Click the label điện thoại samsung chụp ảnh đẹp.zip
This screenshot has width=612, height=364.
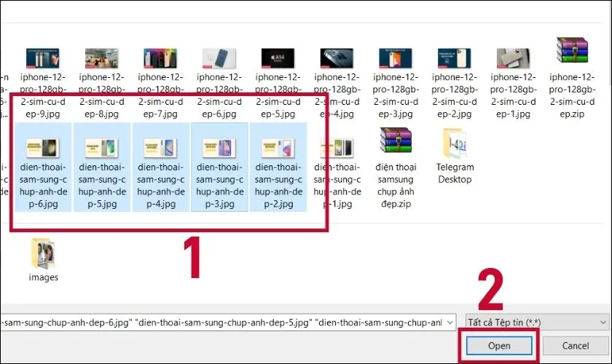(396, 186)
